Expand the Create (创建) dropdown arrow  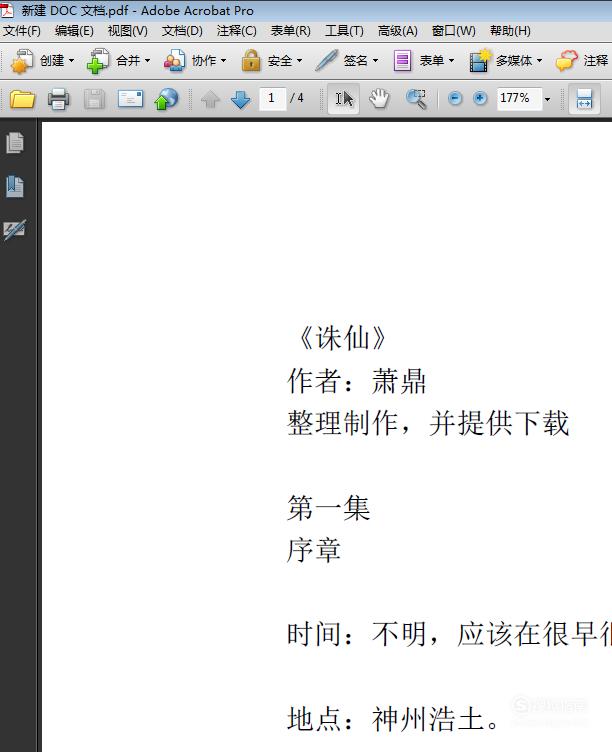click(71, 61)
